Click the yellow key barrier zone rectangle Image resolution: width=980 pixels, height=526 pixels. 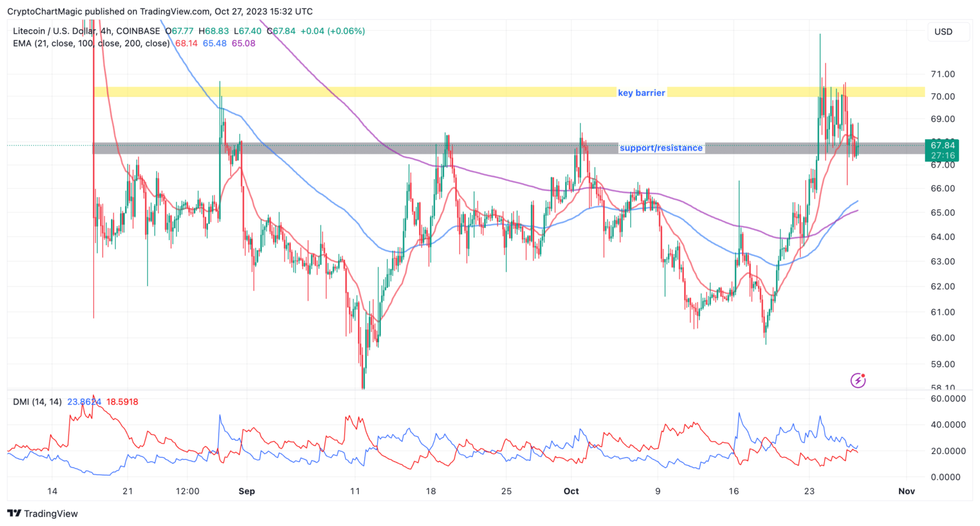click(357, 92)
